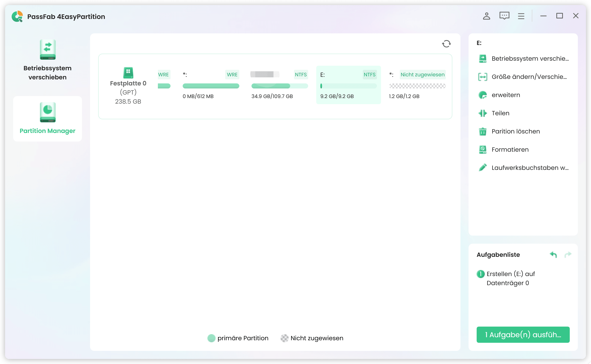Redo task using the forward arrow
The image size is (591, 364).
(x=568, y=255)
